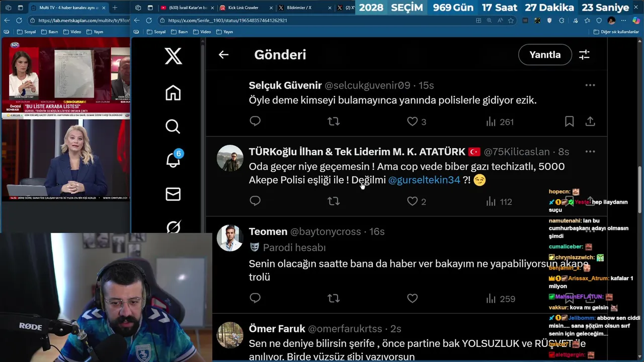Open Ömer Faruk's profile avatar
This screenshot has width=644, height=362.
coord(230,335)
